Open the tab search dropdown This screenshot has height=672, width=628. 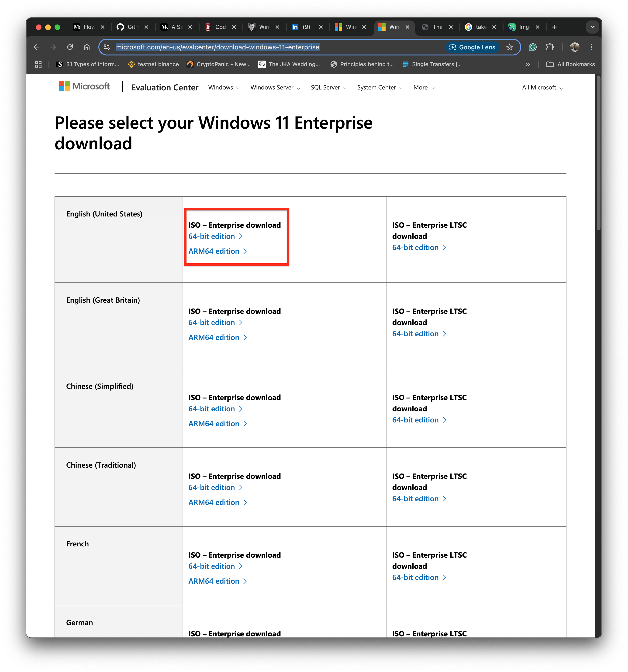pyautogui.click(x=592, y=27)
